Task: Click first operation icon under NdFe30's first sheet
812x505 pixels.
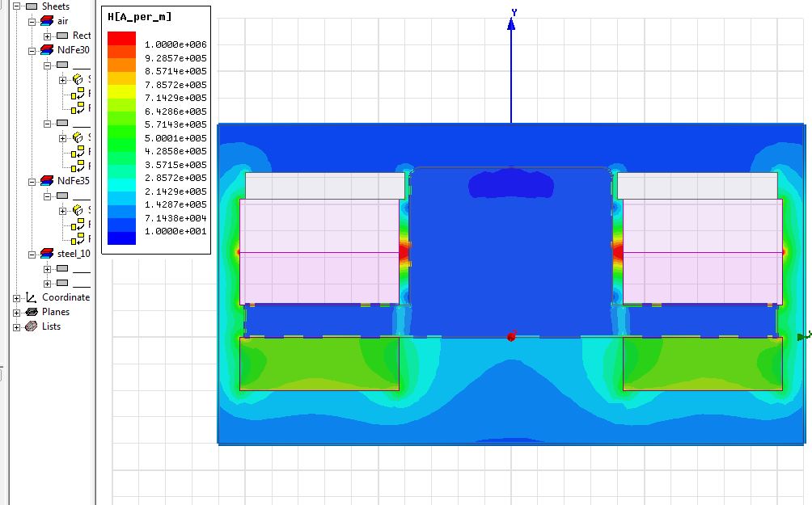Action: (x=78, y=95)
